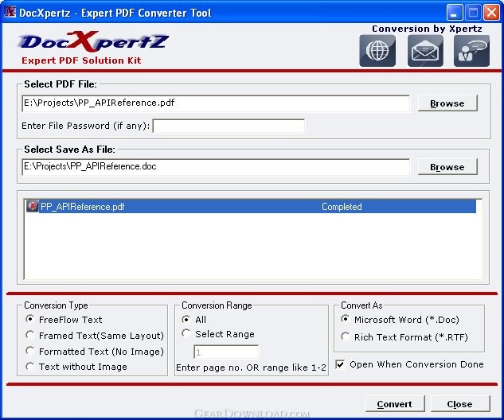Click the email envelope icon
This screenshot has height=420, width=504.
(425, 51)
